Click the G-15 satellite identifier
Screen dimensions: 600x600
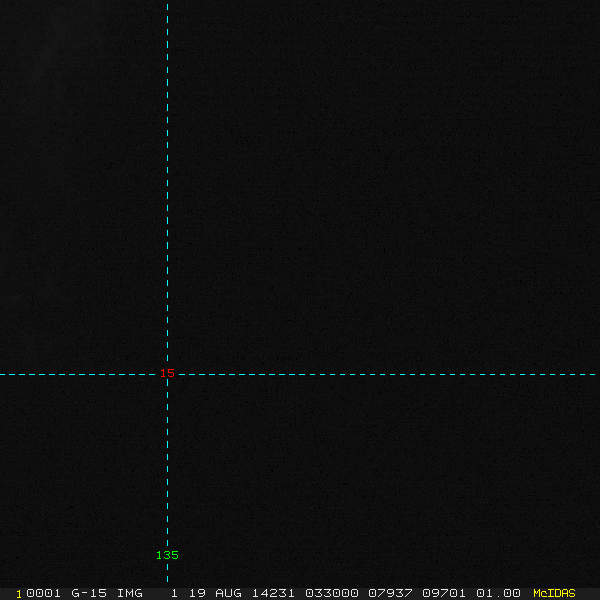(x=89, y=593)
